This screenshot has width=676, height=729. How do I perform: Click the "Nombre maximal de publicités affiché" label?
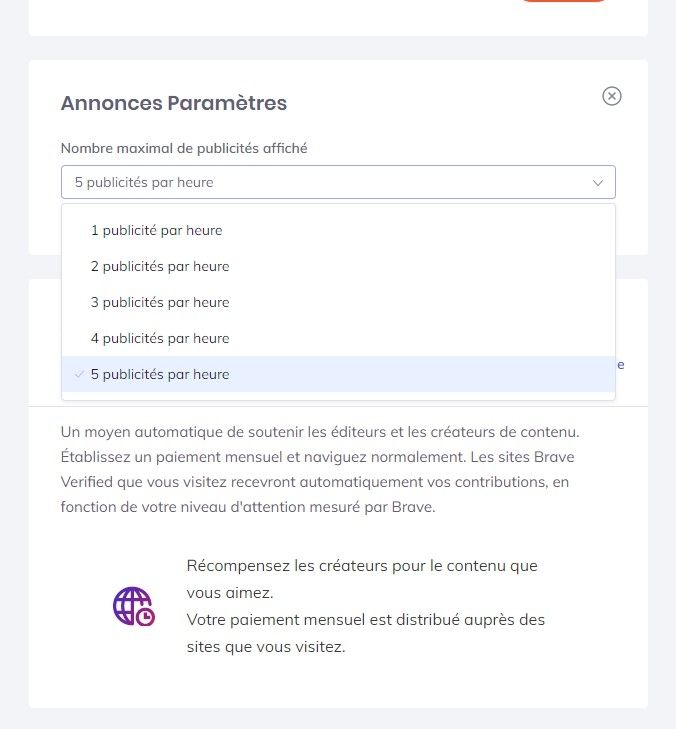click(184, 148)
